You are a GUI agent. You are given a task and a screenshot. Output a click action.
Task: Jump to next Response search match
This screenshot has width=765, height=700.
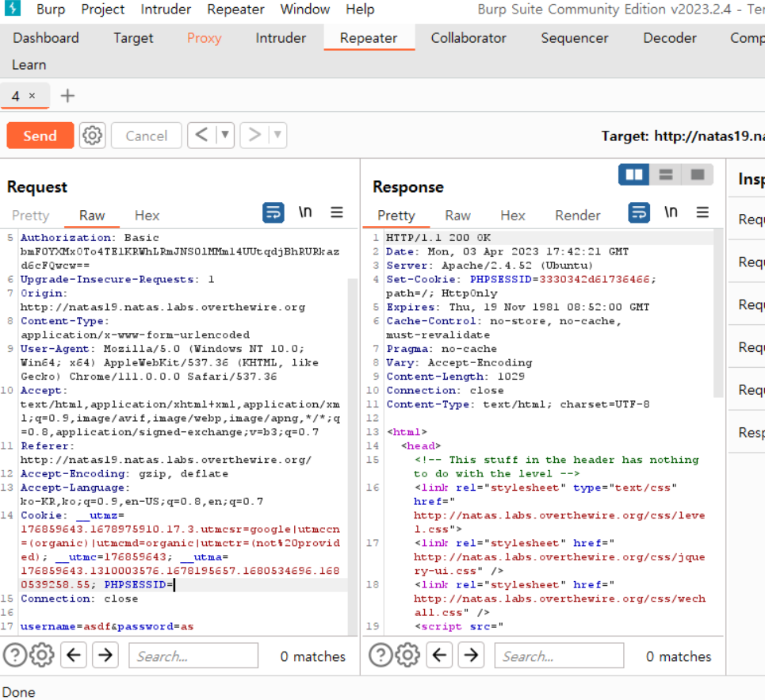(x=472, y=655)
